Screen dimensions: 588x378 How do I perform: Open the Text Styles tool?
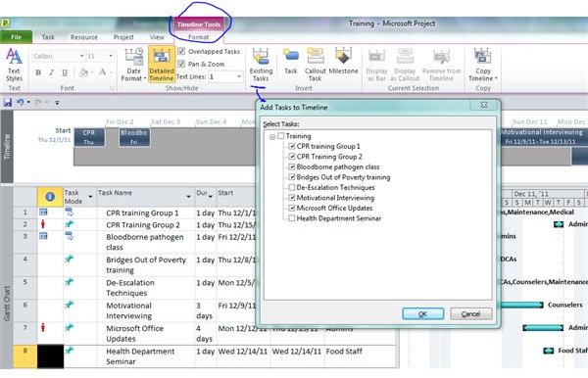pos(14,65)
